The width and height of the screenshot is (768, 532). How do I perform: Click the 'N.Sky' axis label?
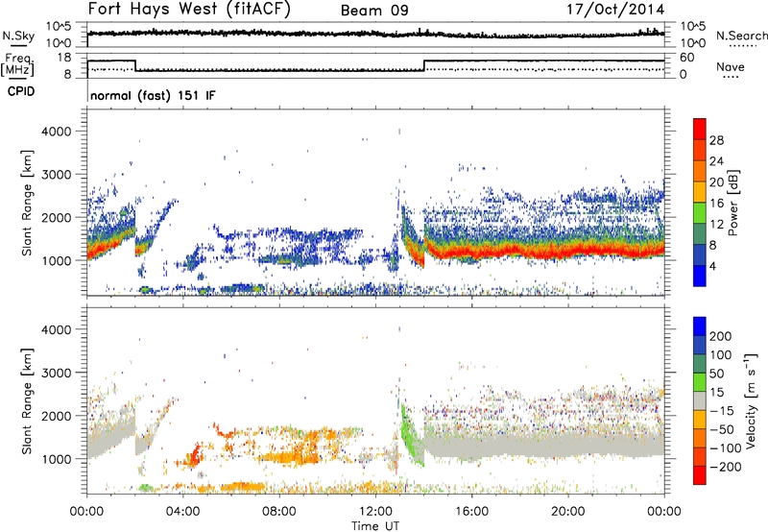[x=18, y=36]
